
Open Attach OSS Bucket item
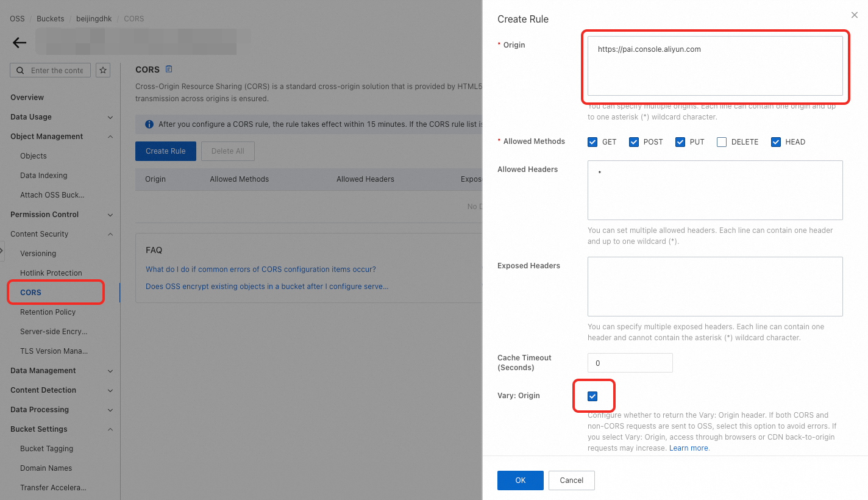coord(52,195)
